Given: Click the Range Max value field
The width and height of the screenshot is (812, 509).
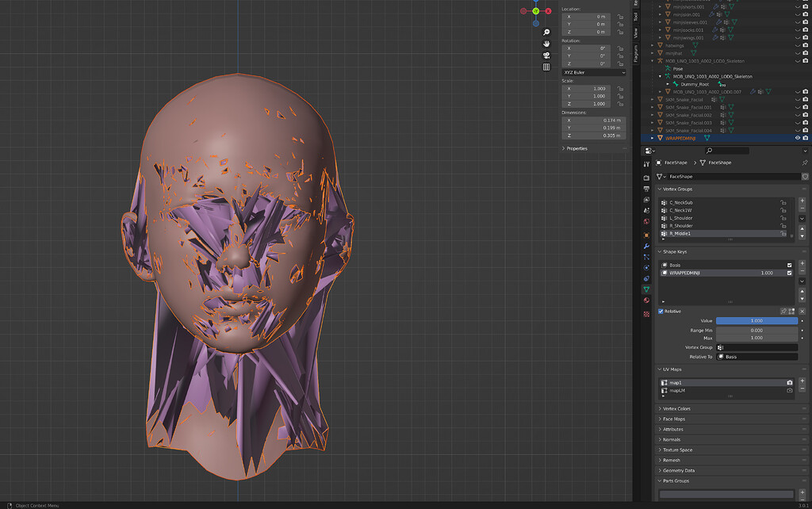Looking at the screenshot, I should click(x=756, y=338).
